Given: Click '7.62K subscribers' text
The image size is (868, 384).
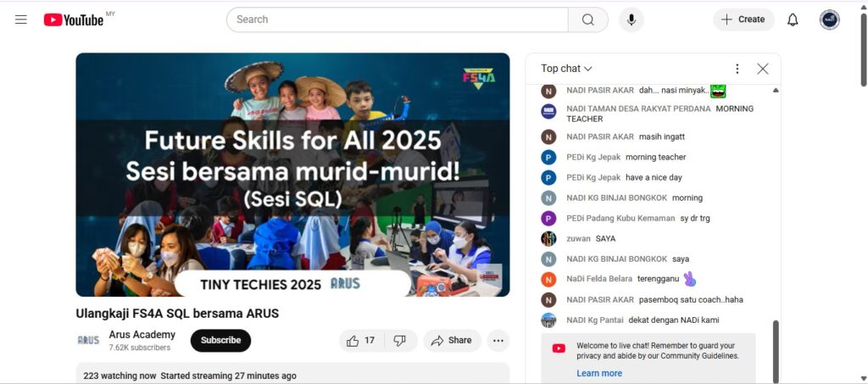Looking at the screenshot, I should (140, 348).
